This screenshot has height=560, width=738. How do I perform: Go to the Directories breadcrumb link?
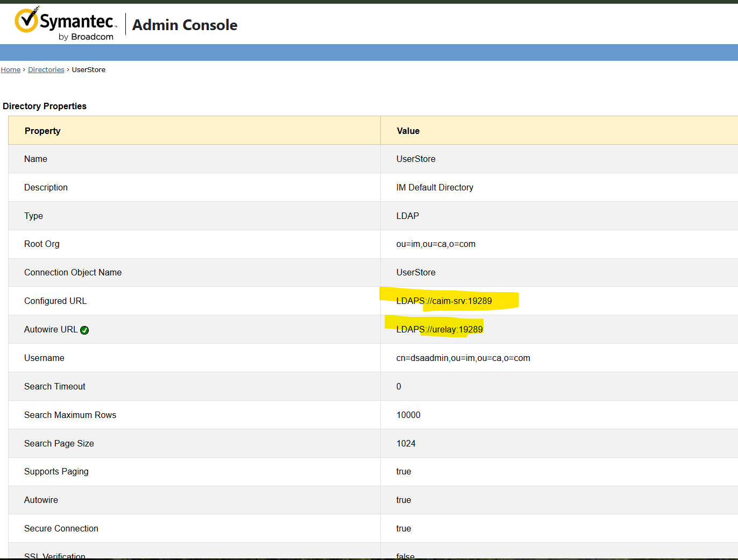coord(46,70)
